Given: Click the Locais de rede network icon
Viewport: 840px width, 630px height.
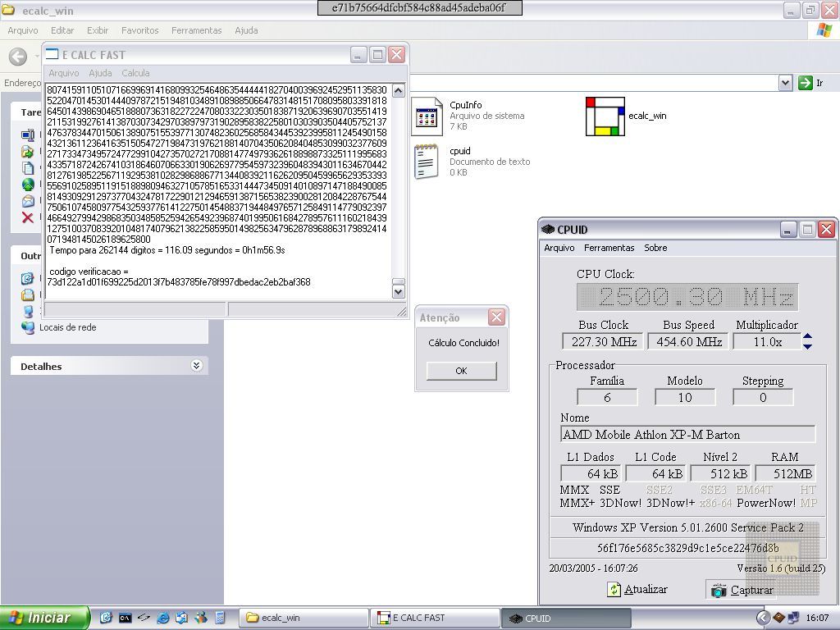Looking at the screenshot, I should click(x=28, y=327).
